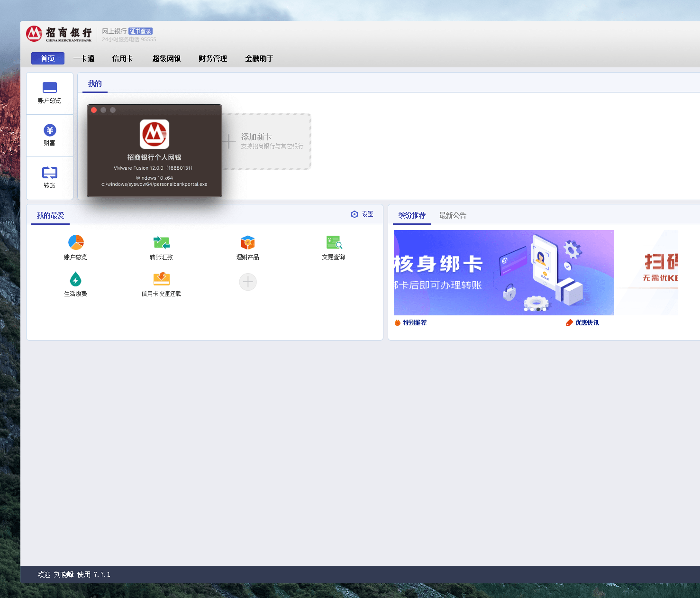700x598 pixels.
Task: Switch to the 首页 menu
Action: tap(48, 58)
